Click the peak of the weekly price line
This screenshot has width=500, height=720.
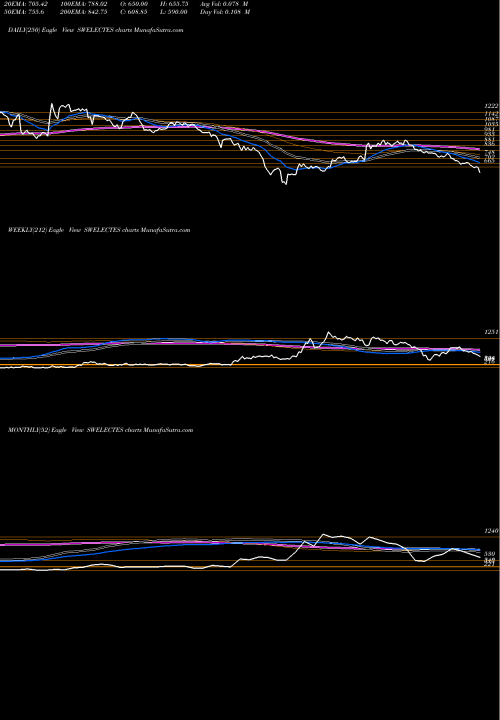[328, 332]
